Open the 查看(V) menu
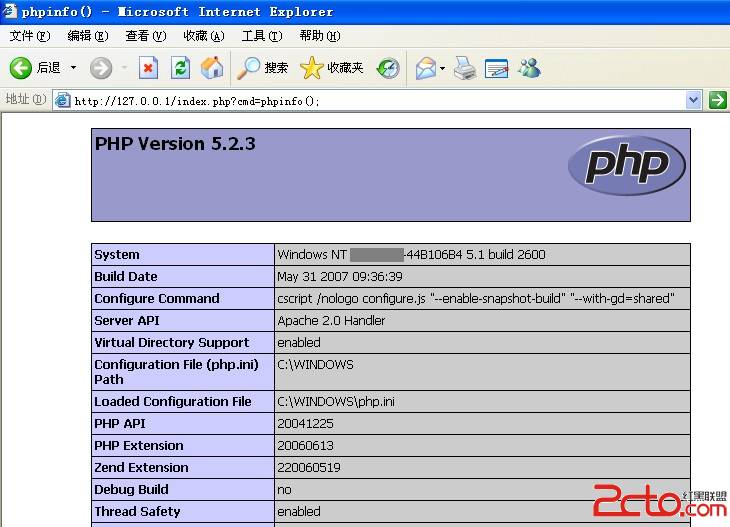The height and width of the screenshot is (527, 730). pyautogui.click(x=146, y=36)
